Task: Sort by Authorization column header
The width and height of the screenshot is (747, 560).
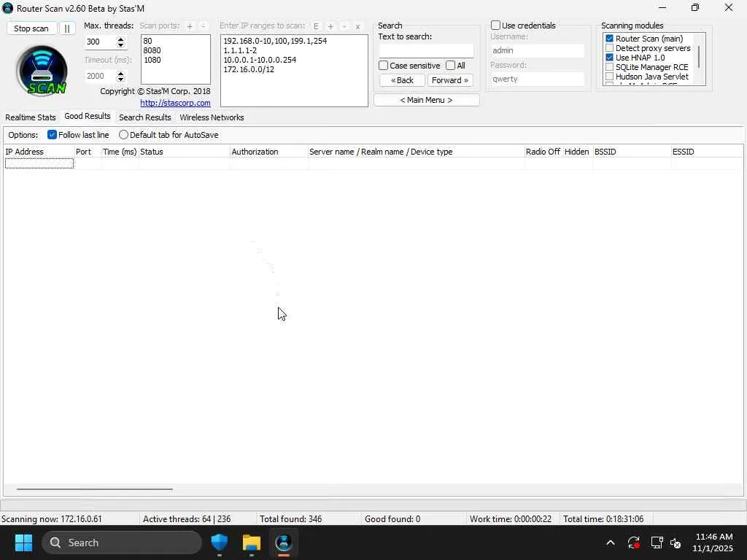Action: click(x=268, y=152)
